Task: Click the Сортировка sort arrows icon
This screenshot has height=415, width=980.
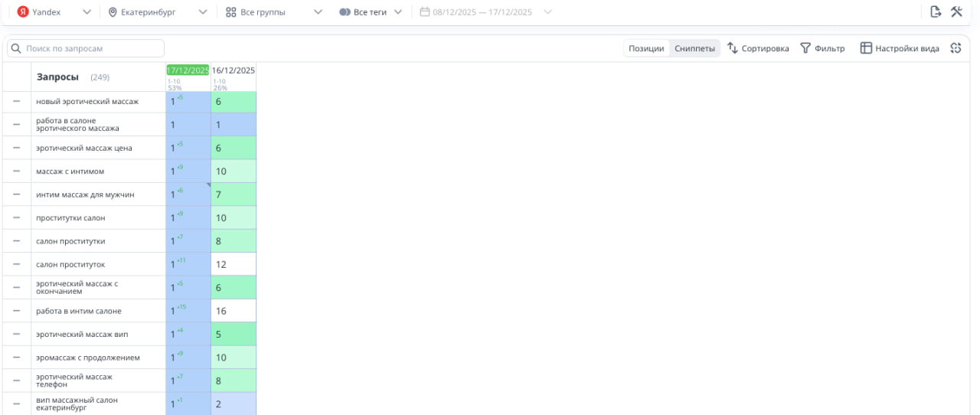Action: coord(733,48)
